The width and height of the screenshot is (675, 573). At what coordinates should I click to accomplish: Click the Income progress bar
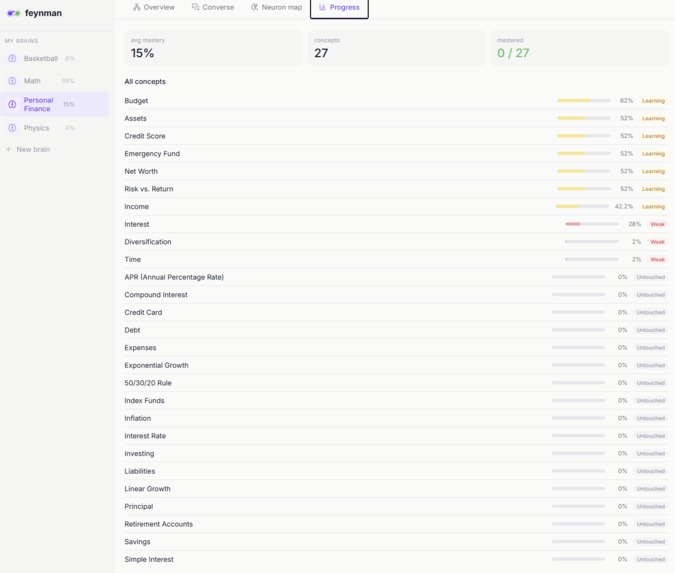[x=582, y=206]
